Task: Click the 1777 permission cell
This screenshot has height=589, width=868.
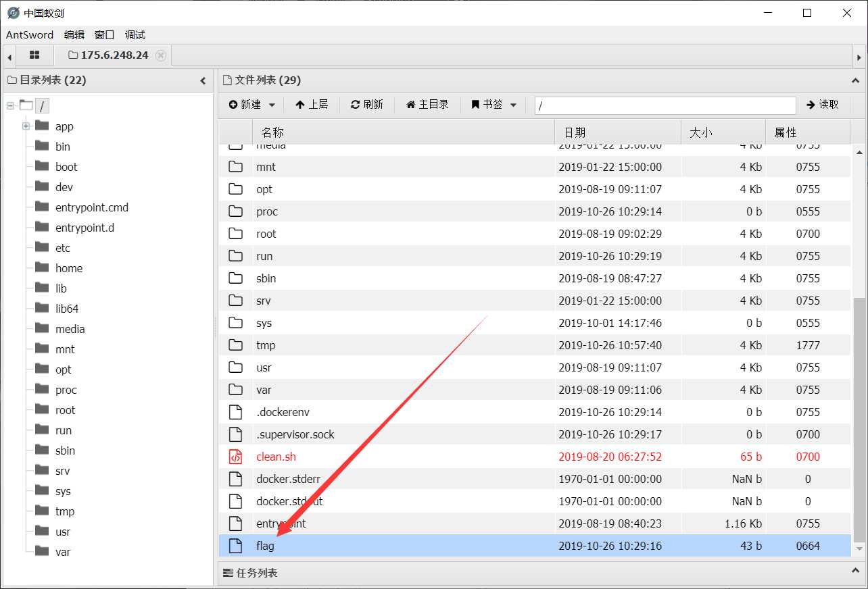Action: click(x=808, y=345)
